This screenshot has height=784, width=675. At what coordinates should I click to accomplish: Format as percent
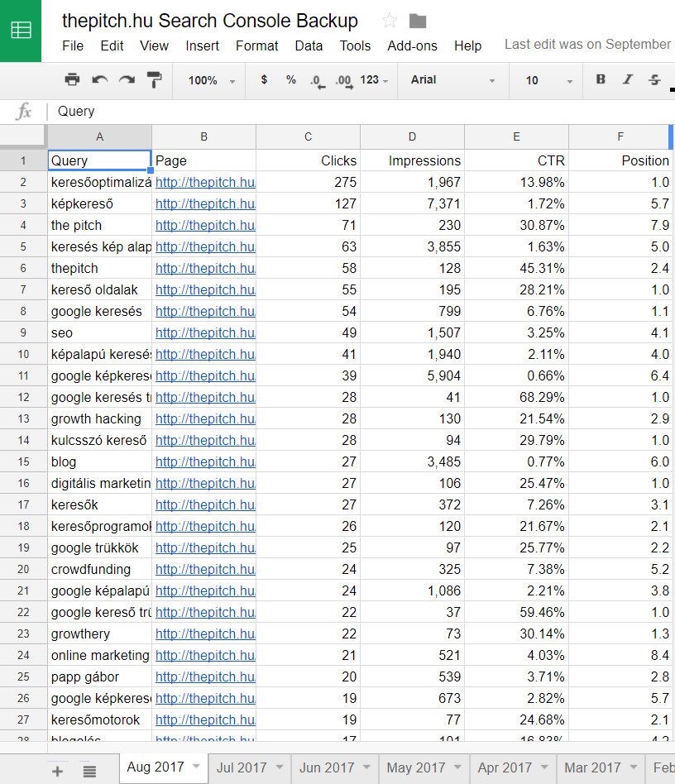291,79
